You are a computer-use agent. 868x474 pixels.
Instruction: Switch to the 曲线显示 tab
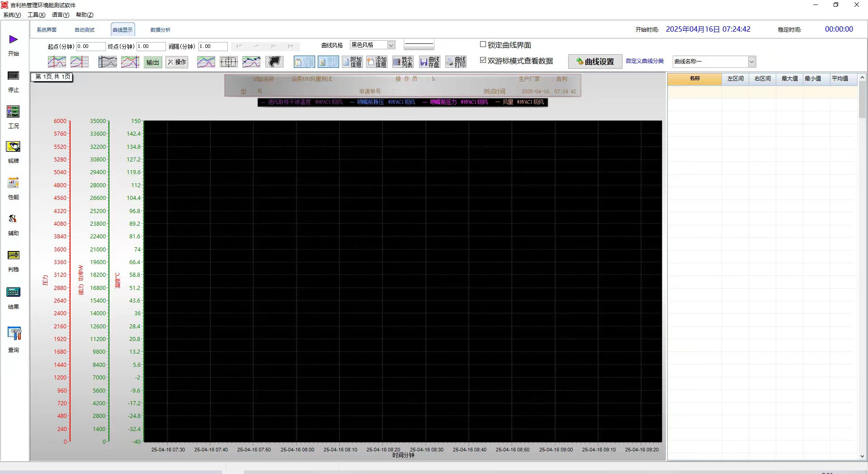tap(123, 30)
